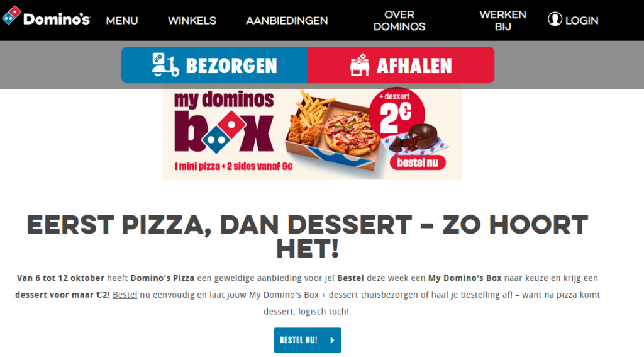Click the pickup store icon
Screen dimensions: 644x357
pyautogui.click(x=359, y=65)
